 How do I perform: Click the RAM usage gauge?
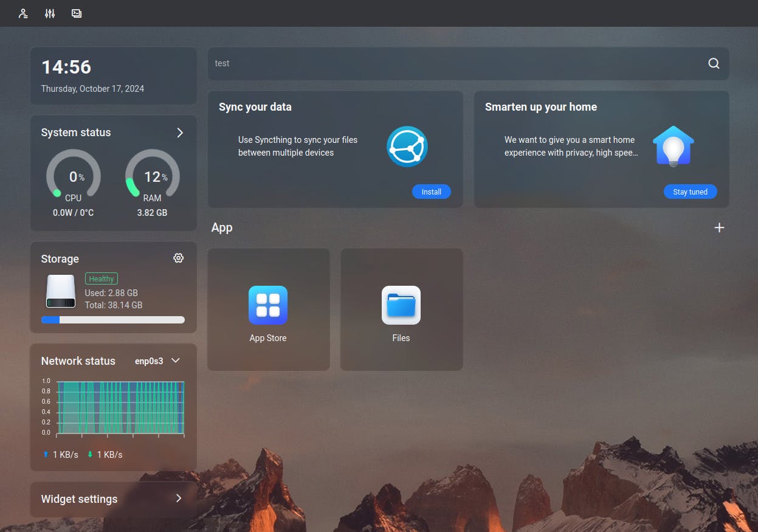(x=153, y=176)
